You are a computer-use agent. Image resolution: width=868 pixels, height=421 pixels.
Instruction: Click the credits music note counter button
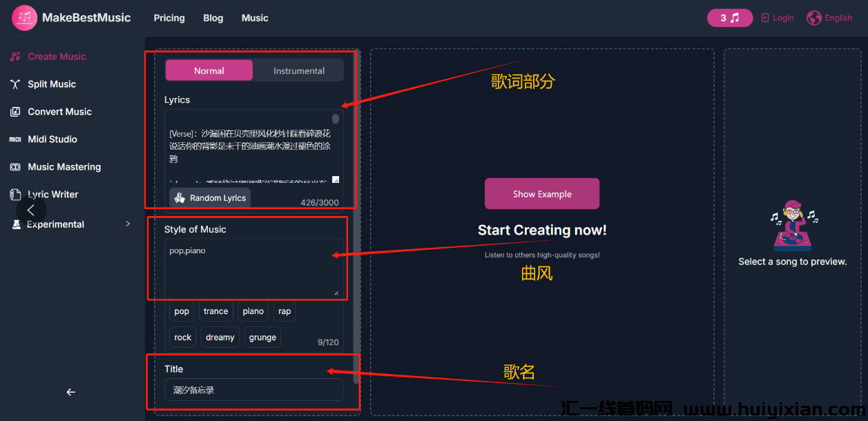730,17
